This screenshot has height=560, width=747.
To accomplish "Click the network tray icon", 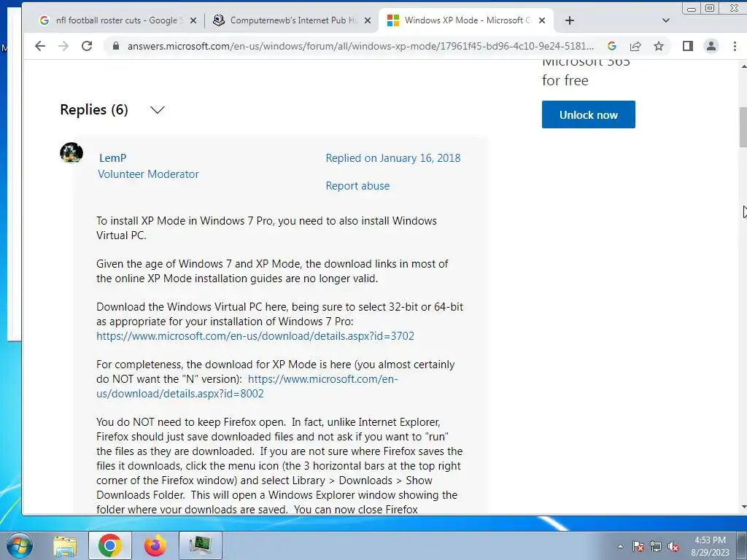I will pos(656,547).
